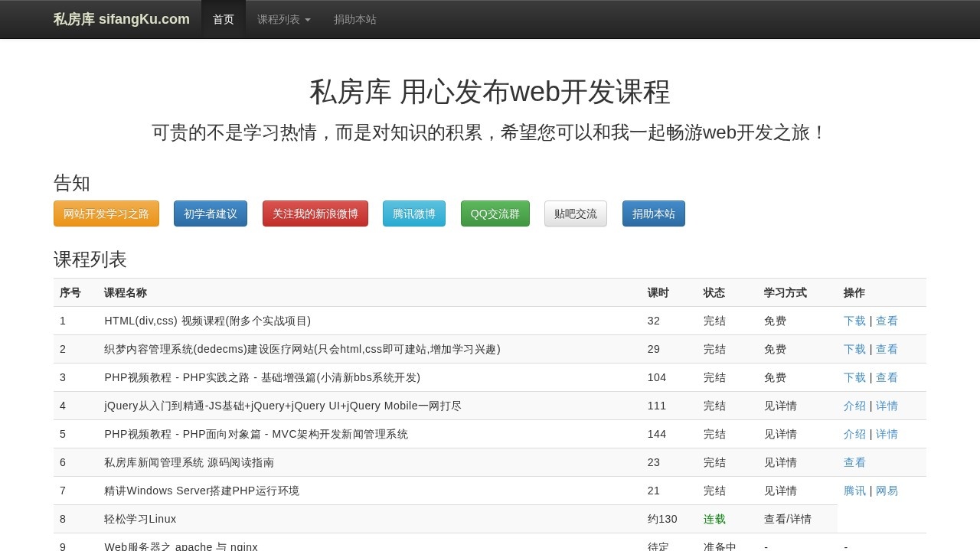Click 查看 for 私房库新闻管理系统 source guide
980x551 pixels.
click(854, 462)
